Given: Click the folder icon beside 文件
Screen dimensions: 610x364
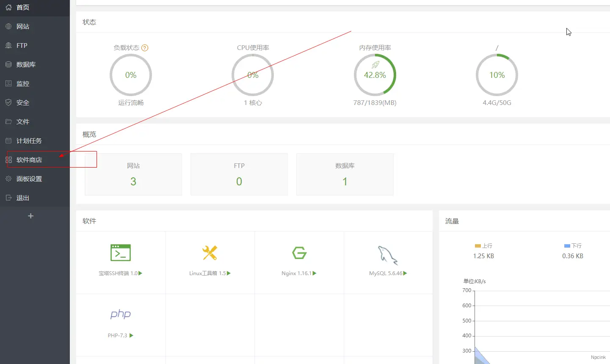Looking at the screenshot, I should click(8, 121).
